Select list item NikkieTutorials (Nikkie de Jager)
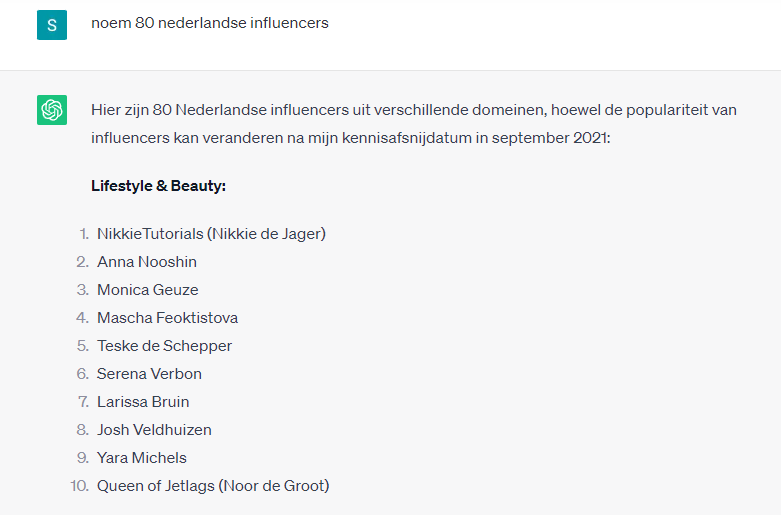781x515 pixels. 211,234
